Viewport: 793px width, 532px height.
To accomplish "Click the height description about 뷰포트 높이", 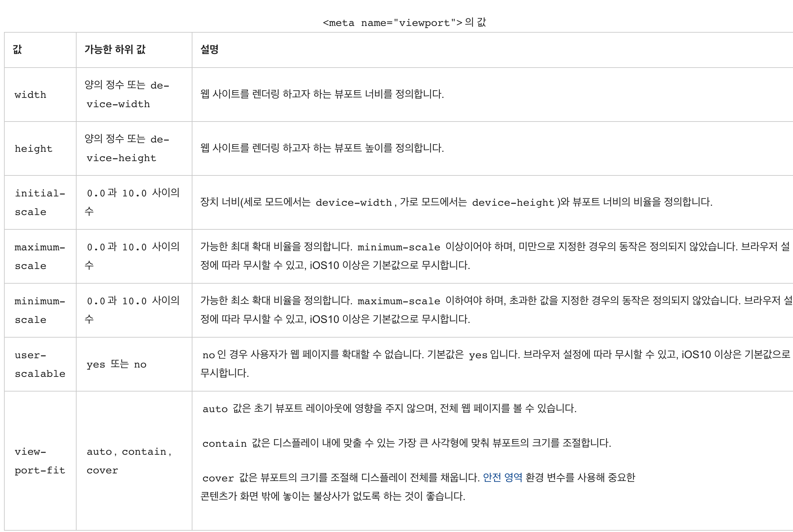I will tap(322, 148).
